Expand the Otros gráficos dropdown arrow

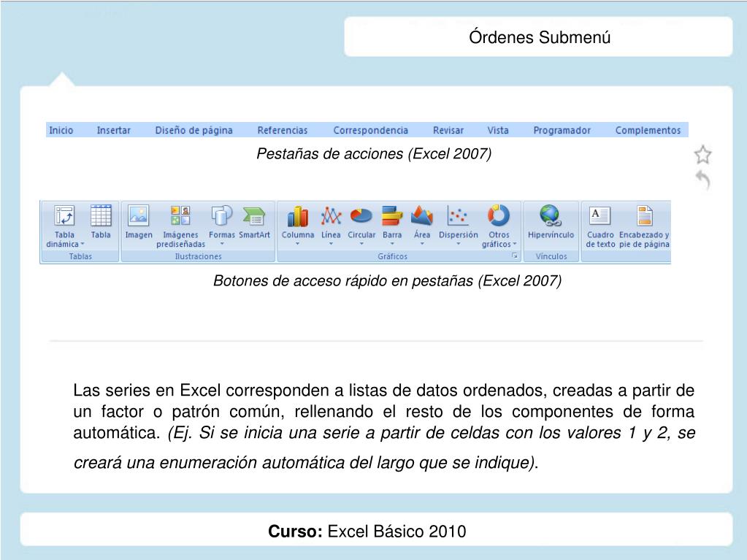[x=515, y=245]
